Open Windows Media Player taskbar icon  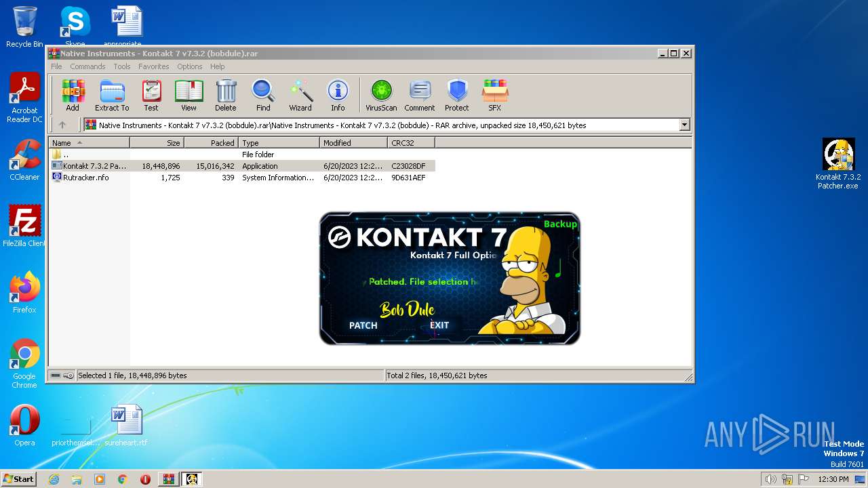(x=100, y=479)
